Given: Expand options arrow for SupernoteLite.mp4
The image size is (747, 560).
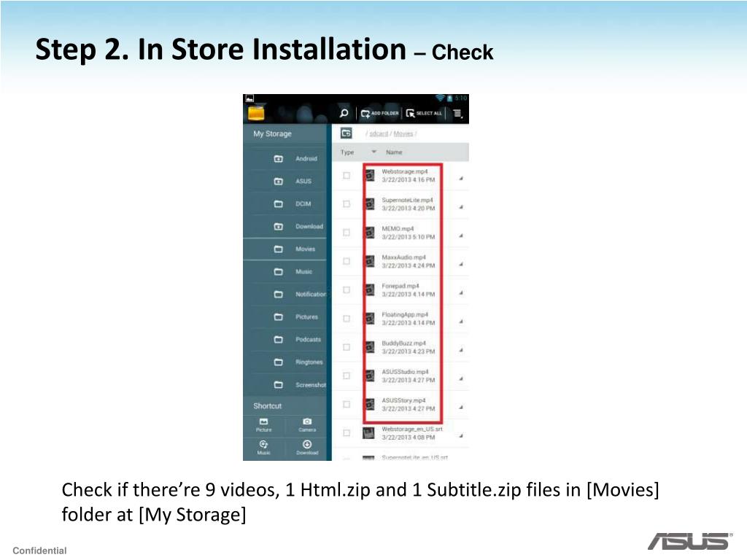Looking at the screenshot, I should click(461, 207).
